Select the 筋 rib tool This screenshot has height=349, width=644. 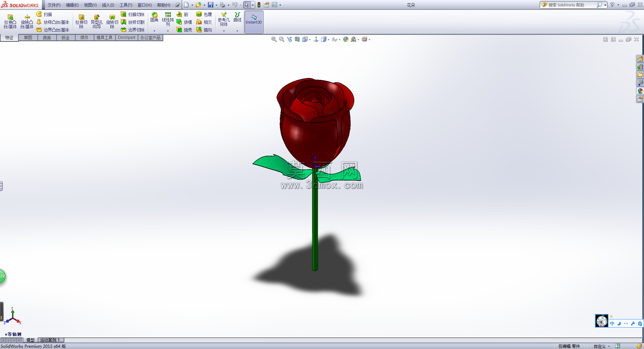(x=182, y=14)
